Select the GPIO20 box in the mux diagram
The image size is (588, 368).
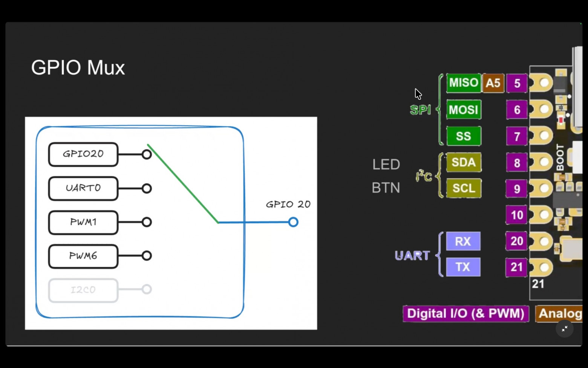[x=83, y=154]
